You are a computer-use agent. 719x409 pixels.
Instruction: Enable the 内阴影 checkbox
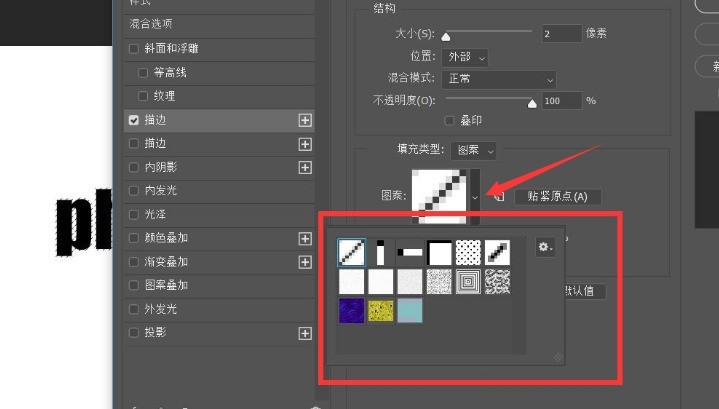pyautogui.click(x=133, y=167)
